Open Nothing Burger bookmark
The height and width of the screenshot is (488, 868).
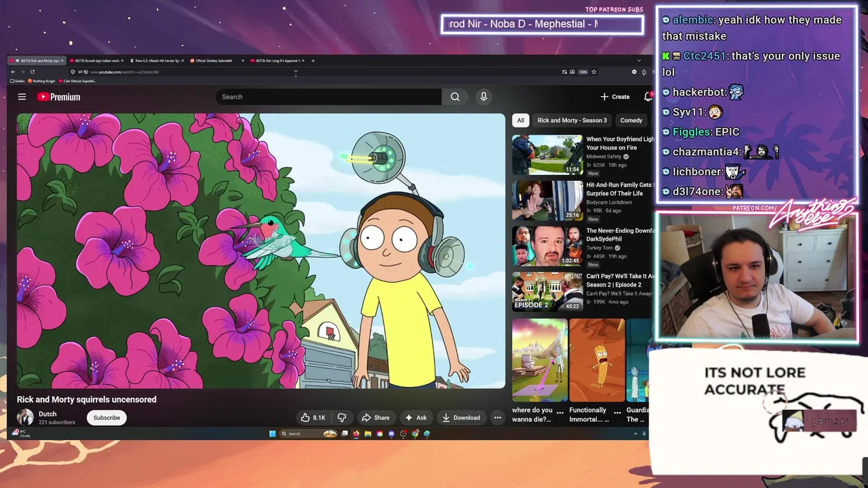click(x=42, y=81)
